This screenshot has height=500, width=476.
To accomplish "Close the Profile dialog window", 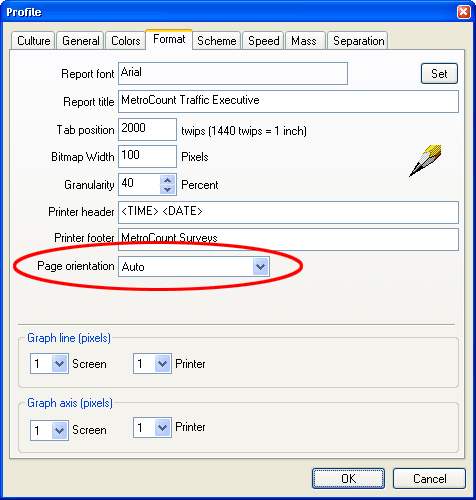I will tap(464, 12).
